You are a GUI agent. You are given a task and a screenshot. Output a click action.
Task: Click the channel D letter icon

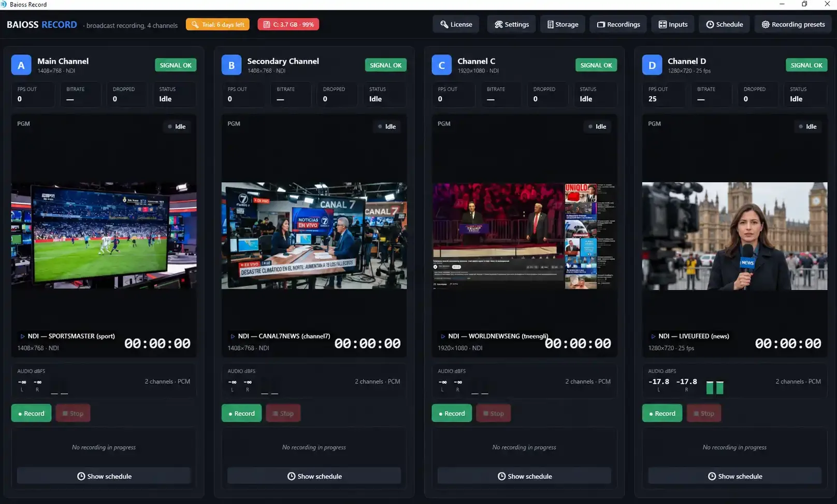pos(652,65)
